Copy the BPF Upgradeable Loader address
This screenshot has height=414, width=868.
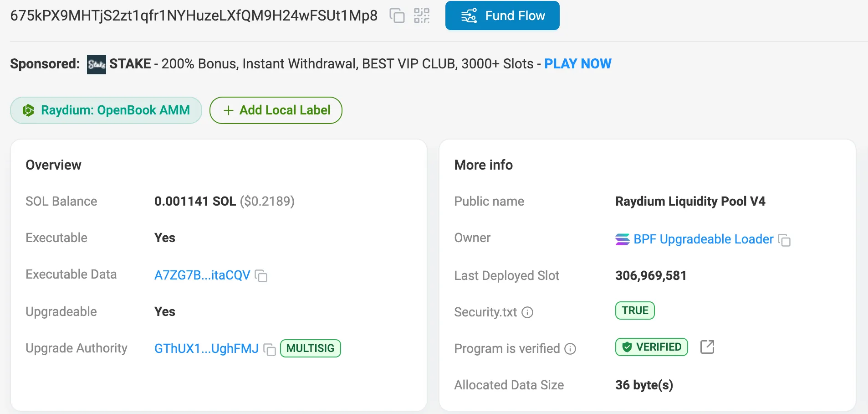[784, 240]
